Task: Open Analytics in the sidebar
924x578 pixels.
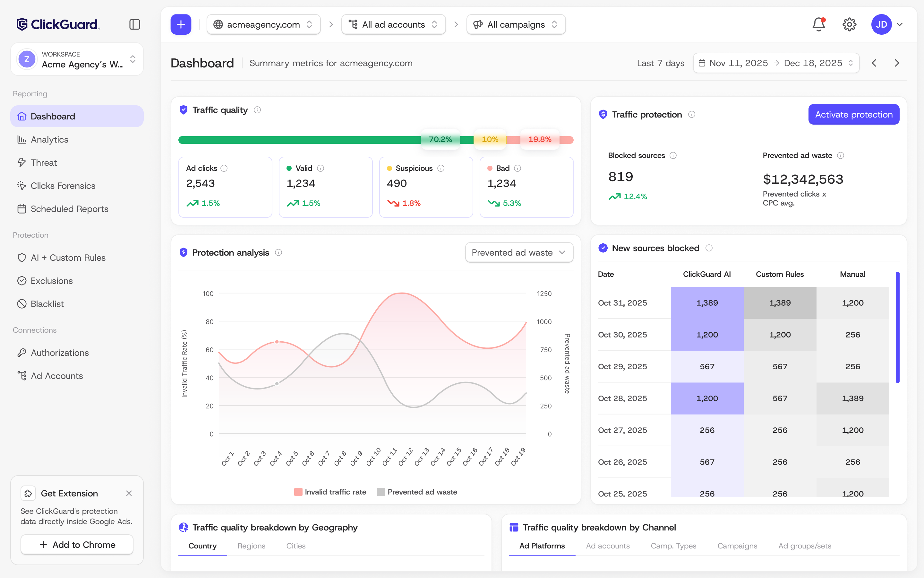Action: (77, 140)
